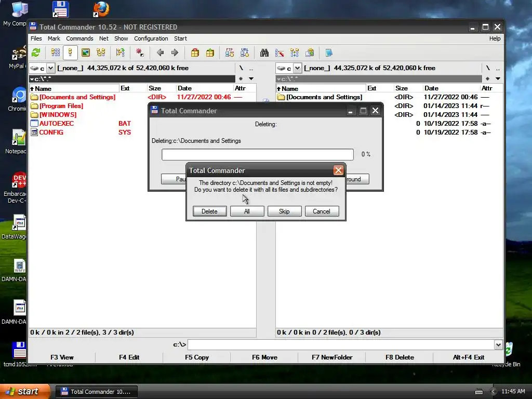532x399 pixels.
Task: Go back with the left arrow icon
Action: pyautogui.click(x=160, y=52)
